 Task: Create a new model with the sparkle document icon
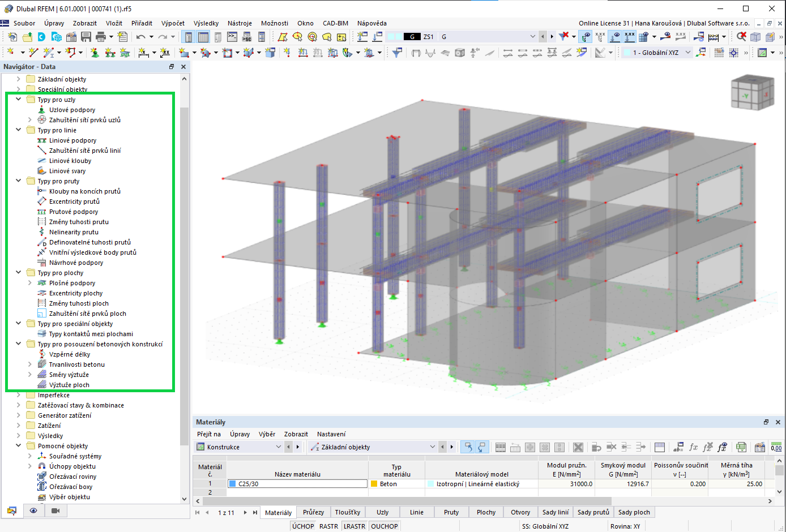coord(12,37)
